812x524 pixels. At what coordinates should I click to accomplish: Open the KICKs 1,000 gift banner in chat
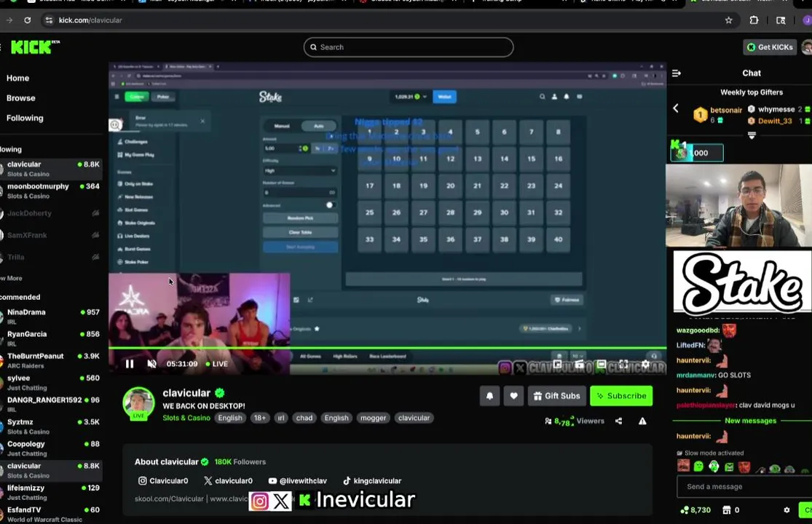point(697,153)
